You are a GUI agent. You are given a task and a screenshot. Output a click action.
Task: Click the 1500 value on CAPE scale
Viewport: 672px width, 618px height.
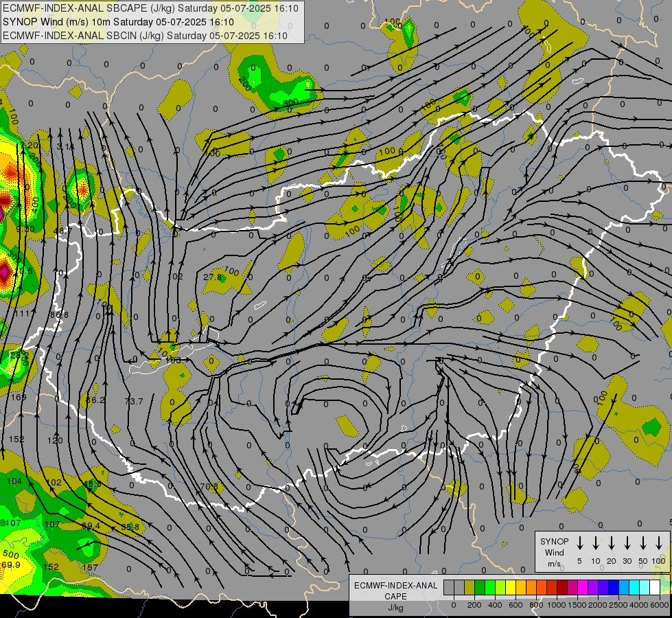coord(577,605)
